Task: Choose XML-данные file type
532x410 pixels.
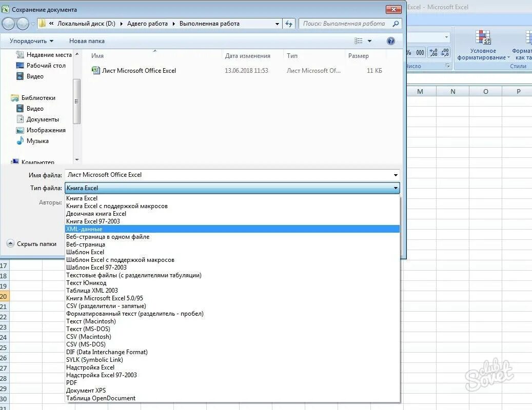Action: [x=232, y=229]
